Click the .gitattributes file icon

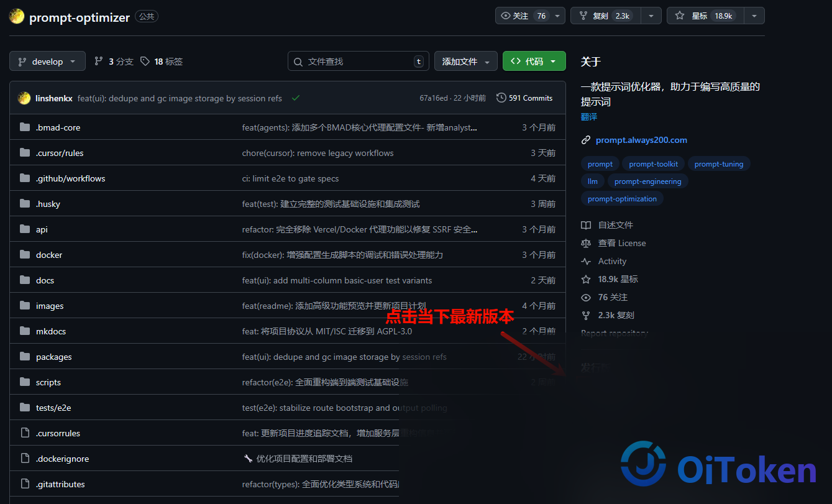click(x=25, y=484)
